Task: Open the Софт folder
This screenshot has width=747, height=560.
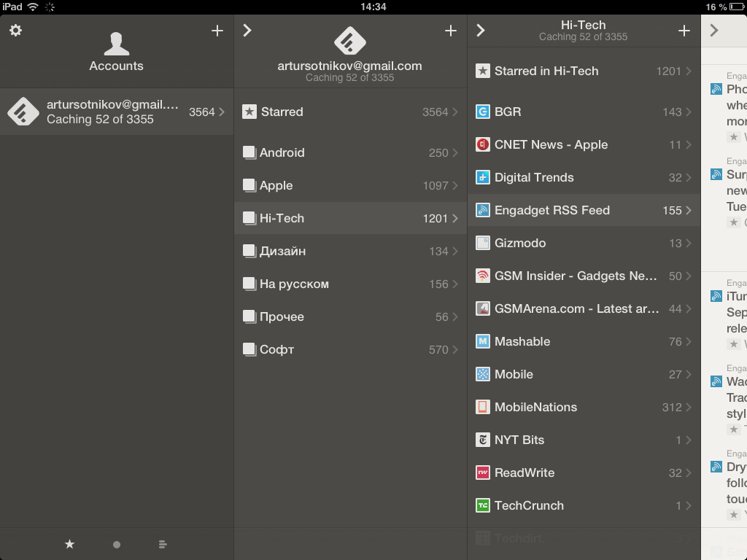Action: [x=350, y=349]
